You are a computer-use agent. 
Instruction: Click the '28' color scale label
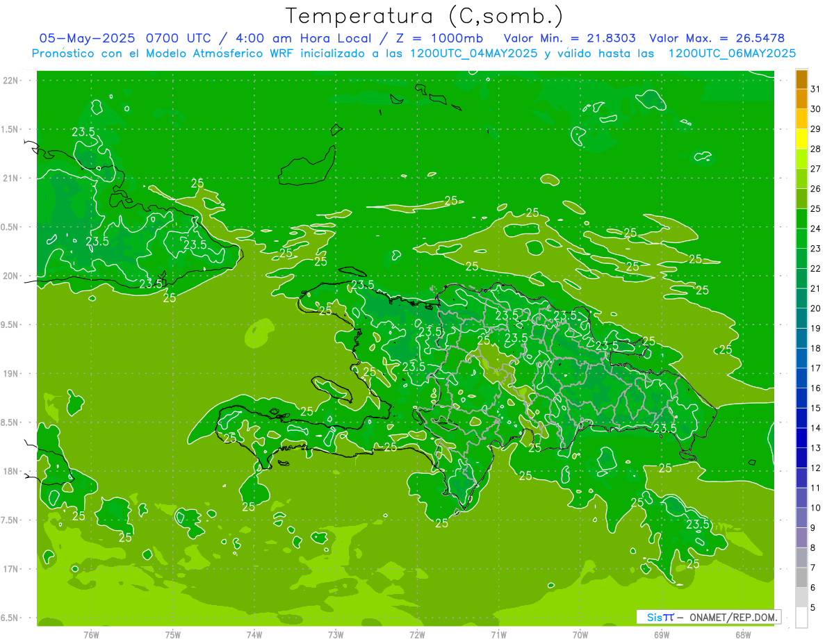[x=815, y=149]
